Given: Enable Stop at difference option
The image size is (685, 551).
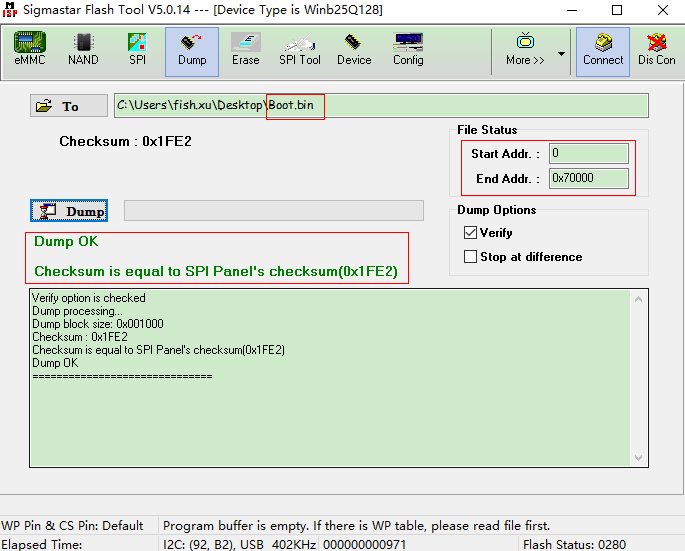Looking at the screenshot, I should tap(471, 257).
